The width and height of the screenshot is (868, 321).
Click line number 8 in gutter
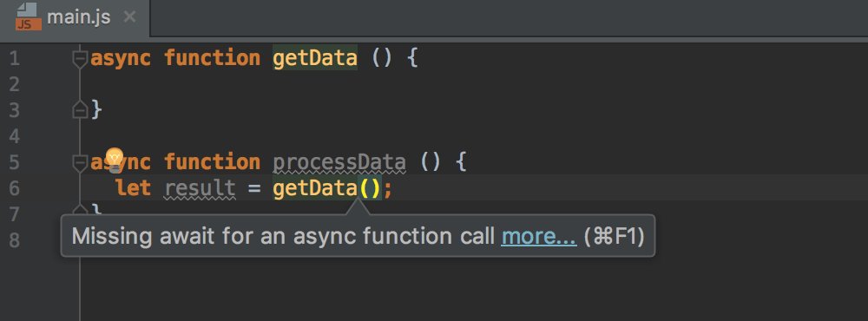click(x=15, y=240)
